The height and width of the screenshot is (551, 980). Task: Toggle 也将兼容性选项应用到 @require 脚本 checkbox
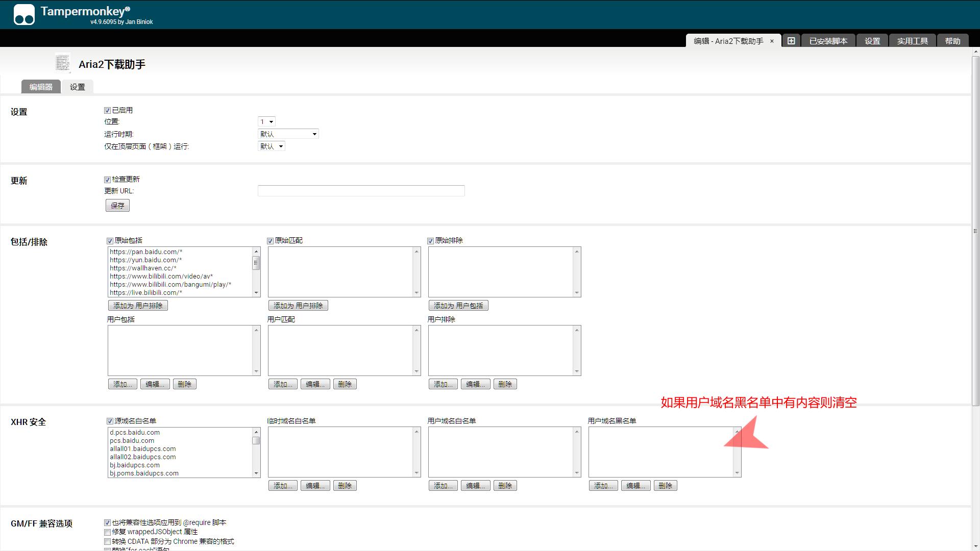(x=107, y=522)
